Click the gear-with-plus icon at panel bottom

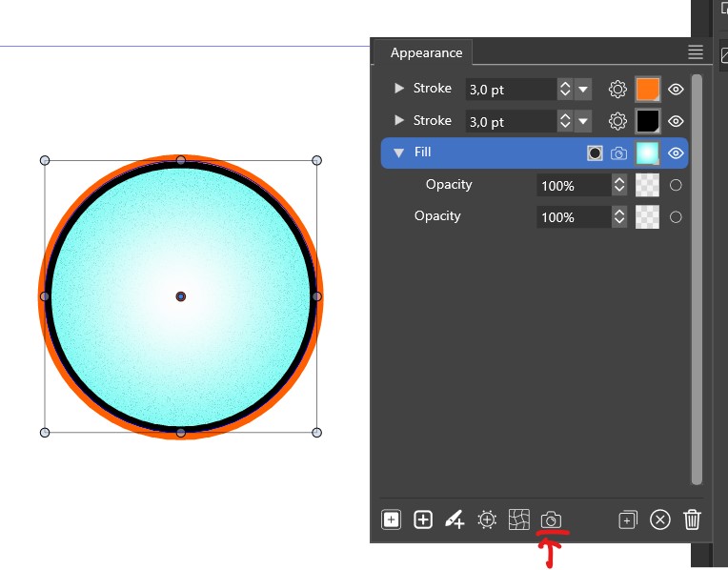(x=487, y=519)
